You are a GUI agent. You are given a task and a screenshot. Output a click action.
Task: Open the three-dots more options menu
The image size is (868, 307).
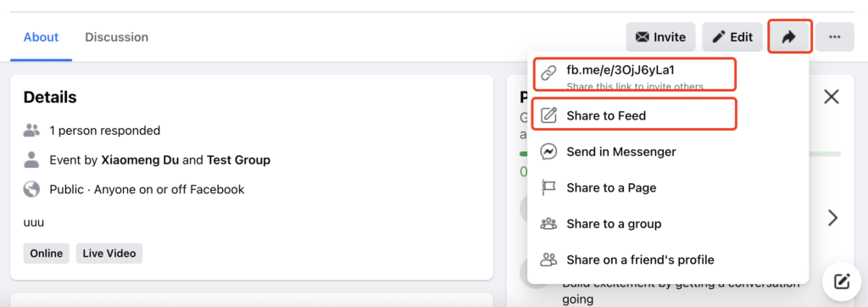coord(834,37)
